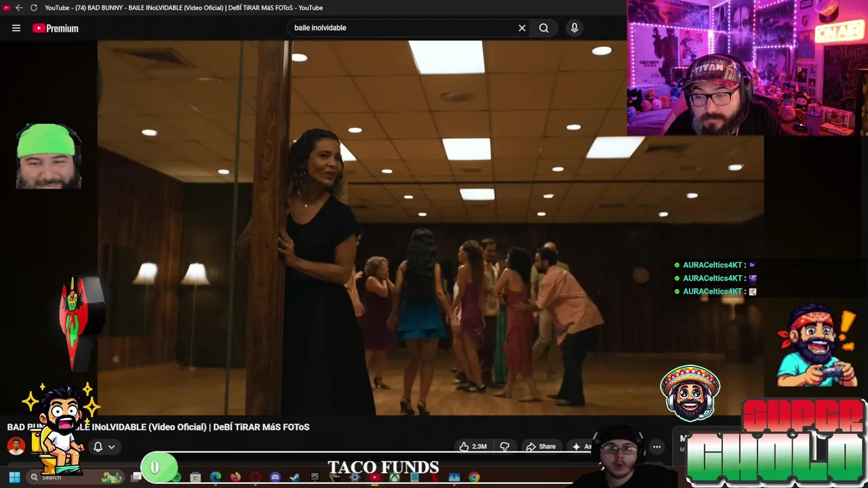Open the Xbox app from taskbar
Screen dimensions: 868x488
point(395,478)
